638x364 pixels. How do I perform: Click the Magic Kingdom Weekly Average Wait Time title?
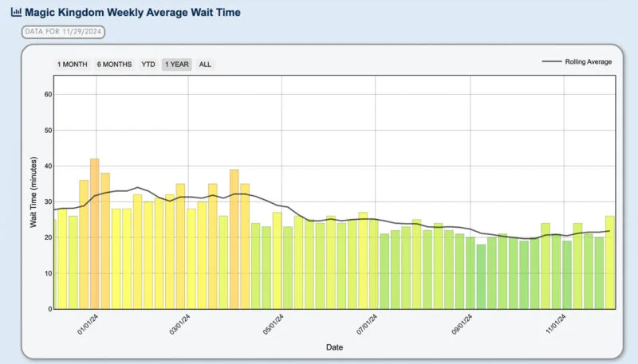pos(132,12)
